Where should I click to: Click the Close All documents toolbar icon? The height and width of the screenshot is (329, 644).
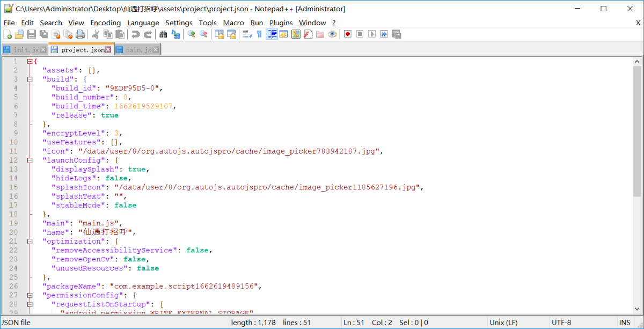coord(68,34)
